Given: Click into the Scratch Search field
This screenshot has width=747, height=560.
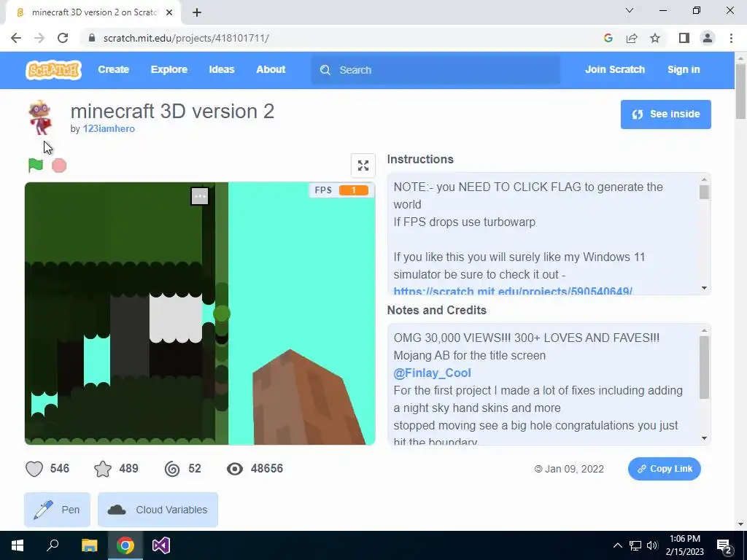Looking at the screenshot, I should pyautogui.click(x=436, y=70).
